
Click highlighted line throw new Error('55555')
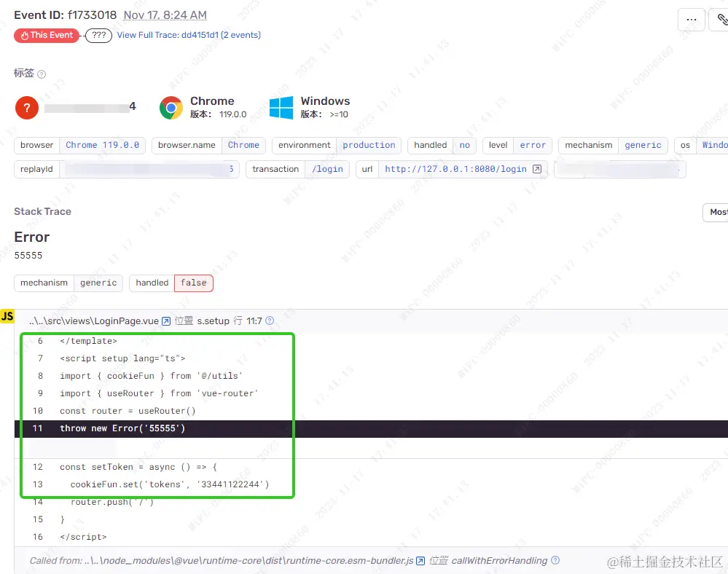371,429
